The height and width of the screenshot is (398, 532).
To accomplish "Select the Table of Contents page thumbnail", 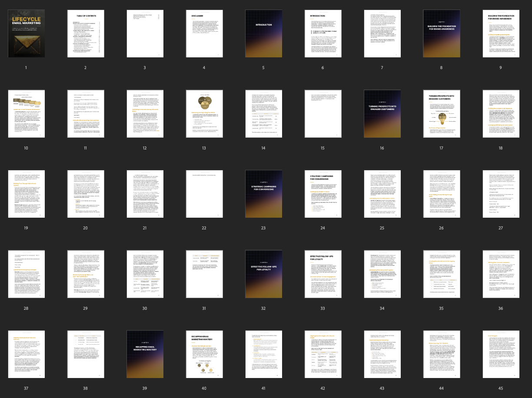I will (85, 33).
